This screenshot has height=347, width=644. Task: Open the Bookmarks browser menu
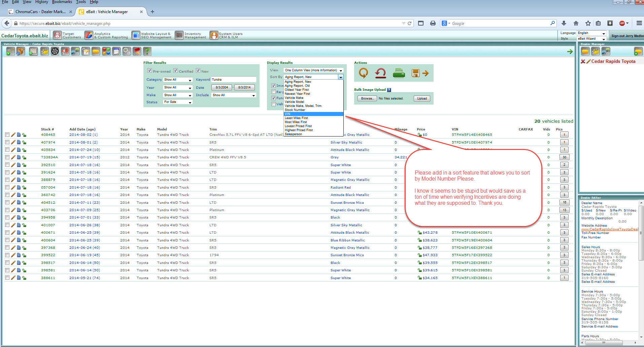pyautogui.click(x=62, y=2)
